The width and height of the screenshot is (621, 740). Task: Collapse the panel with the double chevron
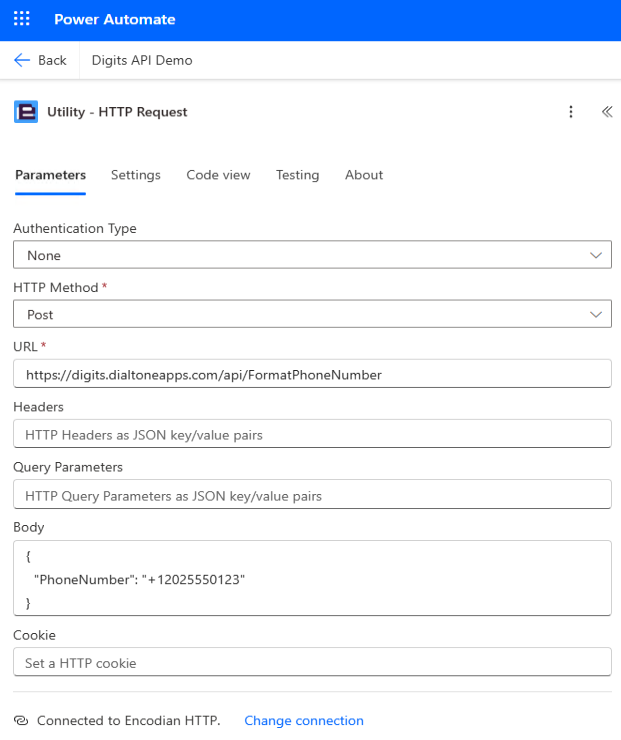pos(607,112)
